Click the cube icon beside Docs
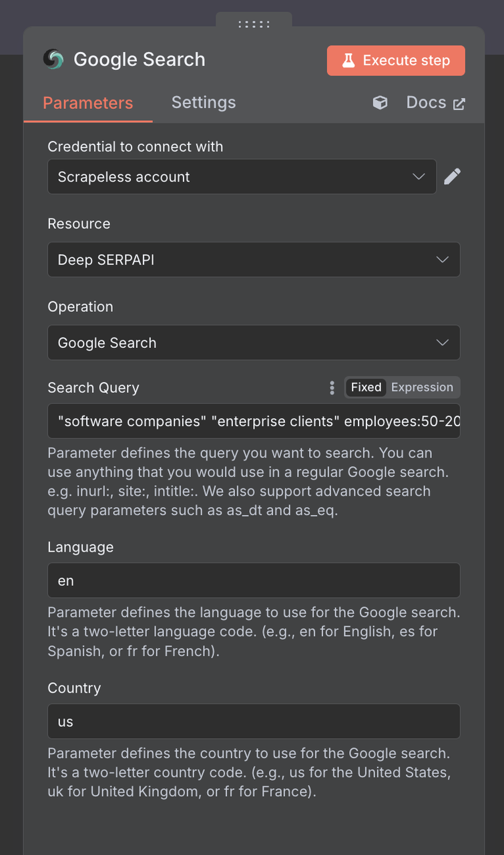 pos(380,103)
